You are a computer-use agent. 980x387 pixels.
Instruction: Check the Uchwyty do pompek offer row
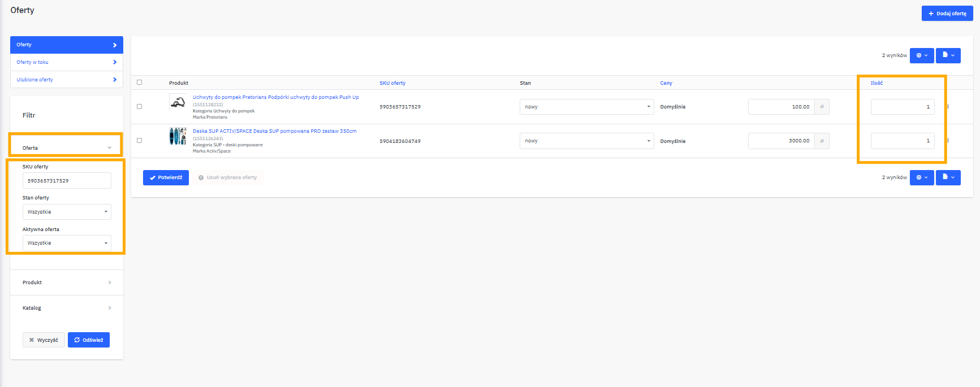point(139,107)
